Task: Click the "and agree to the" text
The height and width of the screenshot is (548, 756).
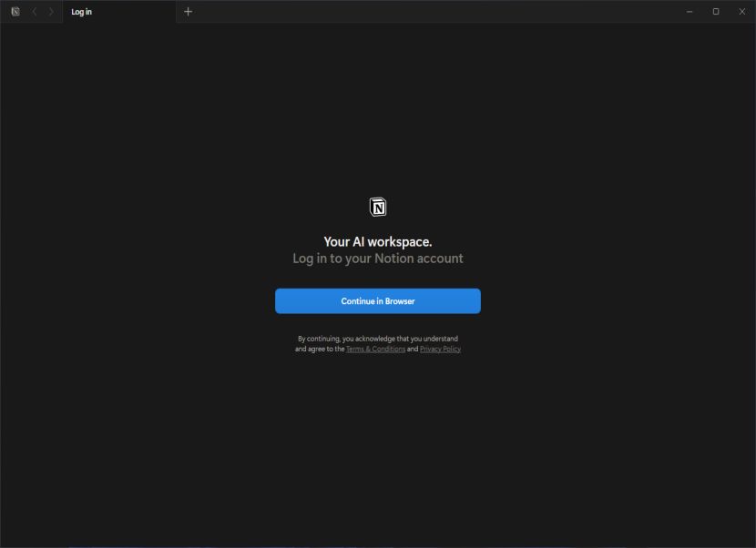Action: pyautogui.click(x=320, y=349)
